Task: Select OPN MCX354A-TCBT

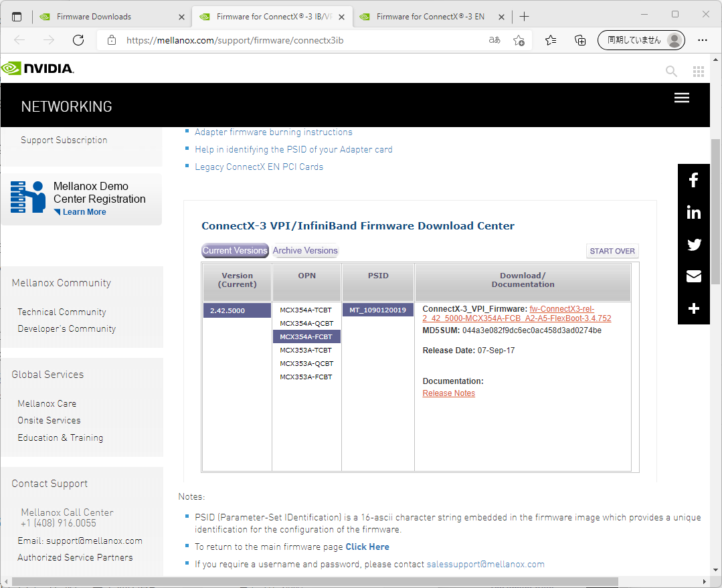Action: pos(306,310)
